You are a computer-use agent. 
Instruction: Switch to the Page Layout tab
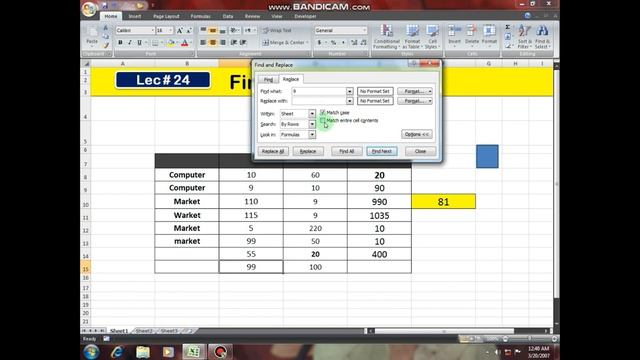(x=166, y=16)
